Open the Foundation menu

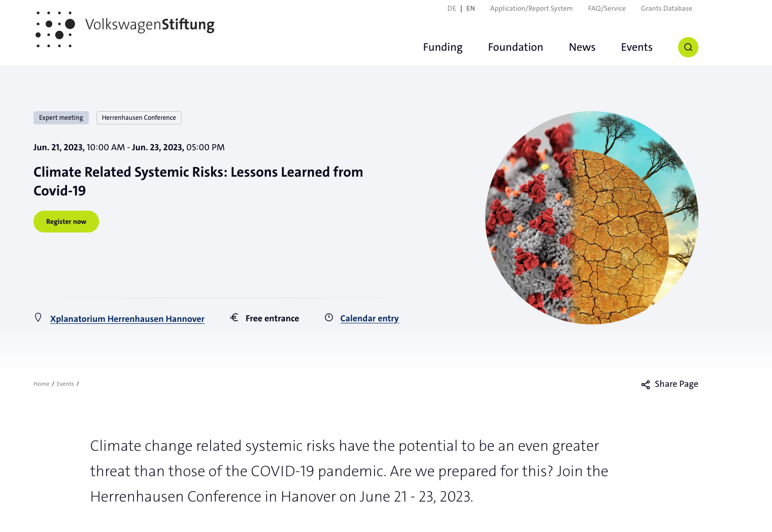[x=515, y=47]
